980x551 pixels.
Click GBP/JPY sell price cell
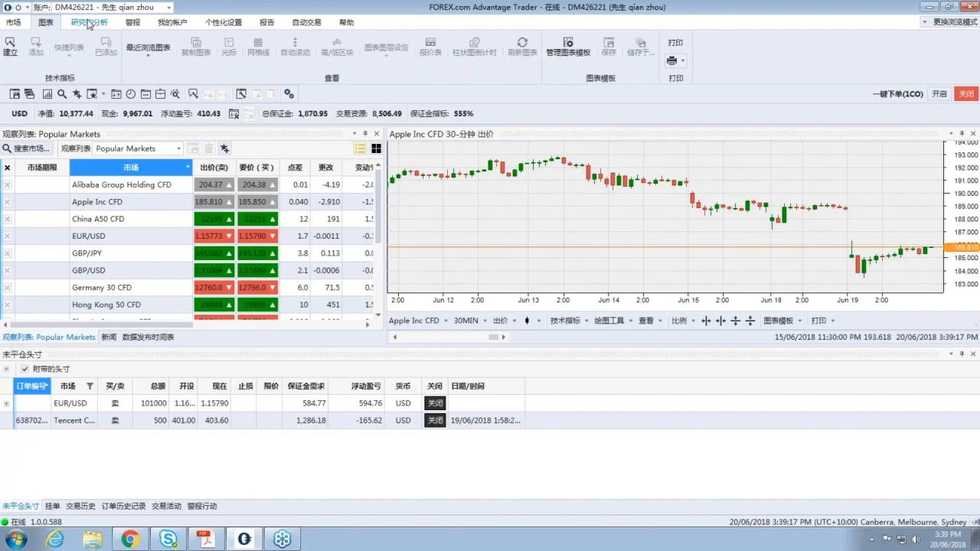pos(214,253)
